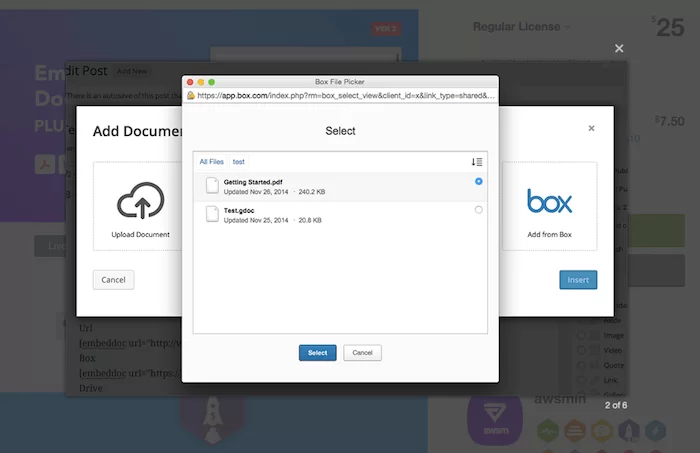The width and height of the screenshot is (700, 453).
Task: Close the Add Document dialog with the X
Action: tap(591, 128)
